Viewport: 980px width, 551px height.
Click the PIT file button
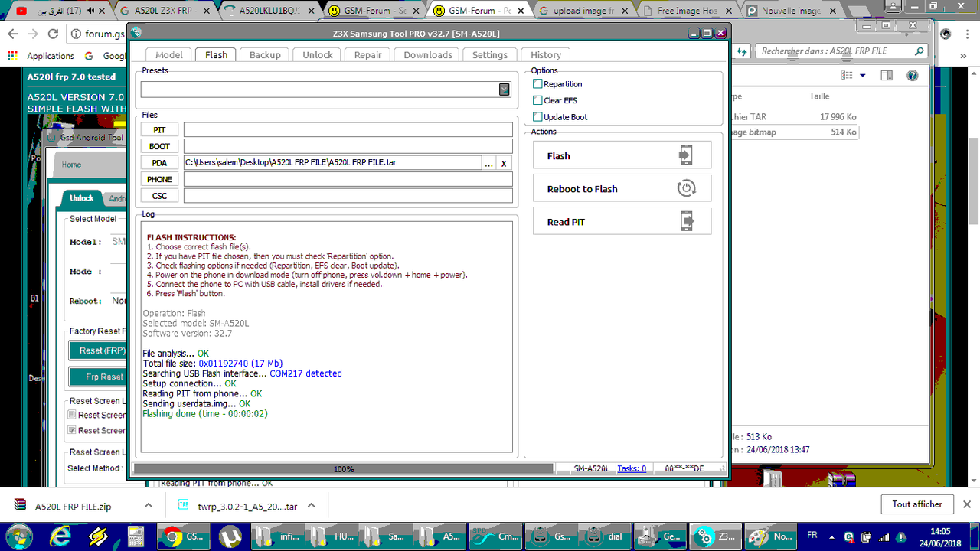click(159, 130)
